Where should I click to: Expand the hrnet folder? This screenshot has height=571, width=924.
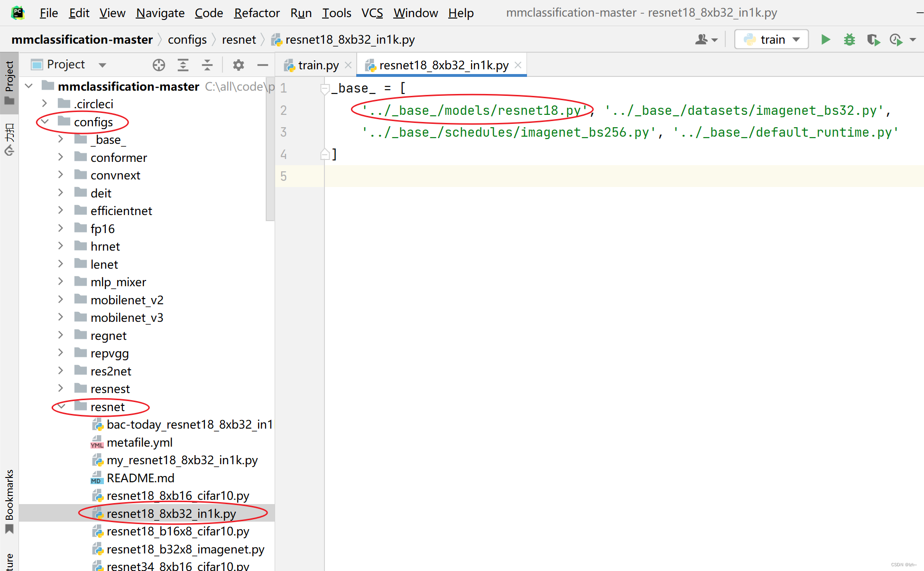tap(60, 246)
